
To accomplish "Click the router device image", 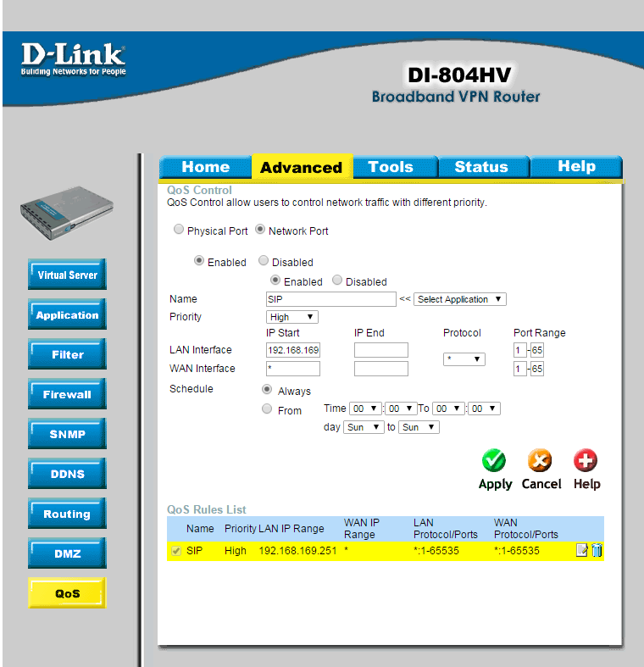I will [67, 212].
